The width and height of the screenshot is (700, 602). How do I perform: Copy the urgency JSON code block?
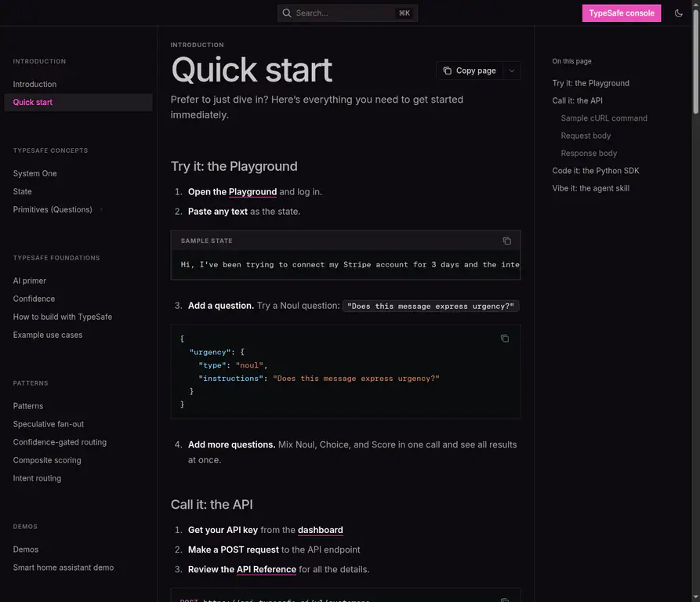(505, 339)
